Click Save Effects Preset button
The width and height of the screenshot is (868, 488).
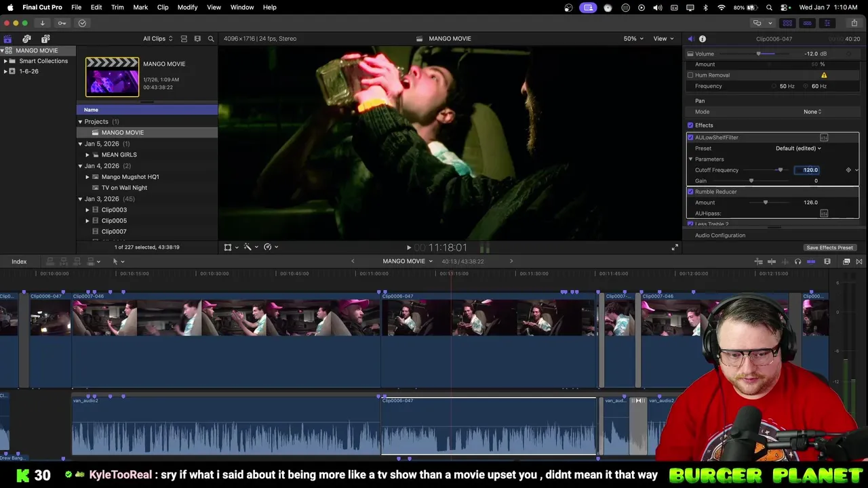point(829,248)
